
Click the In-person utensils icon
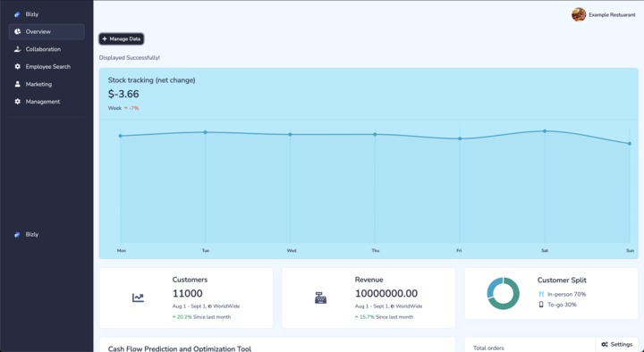(541, 294)
